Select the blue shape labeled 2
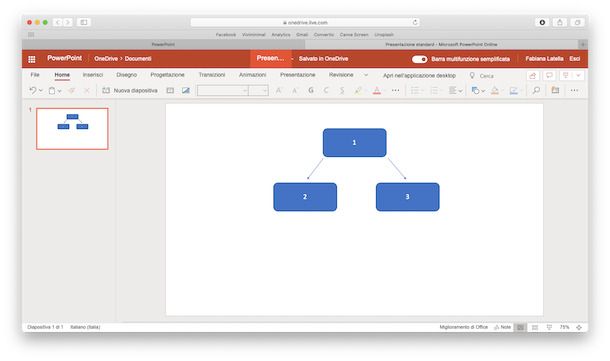Image resolution: width=610 pixels, height=361 pixels. (305, 197)
